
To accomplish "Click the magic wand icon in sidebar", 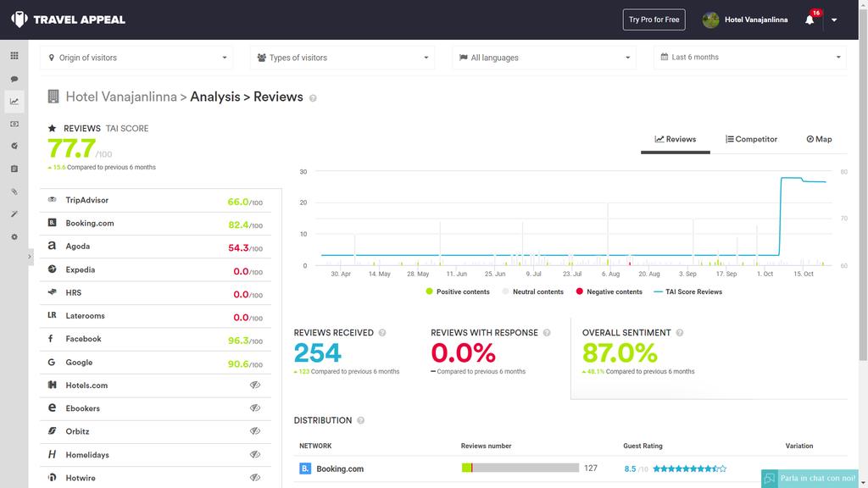I will [x=14, y=214].
